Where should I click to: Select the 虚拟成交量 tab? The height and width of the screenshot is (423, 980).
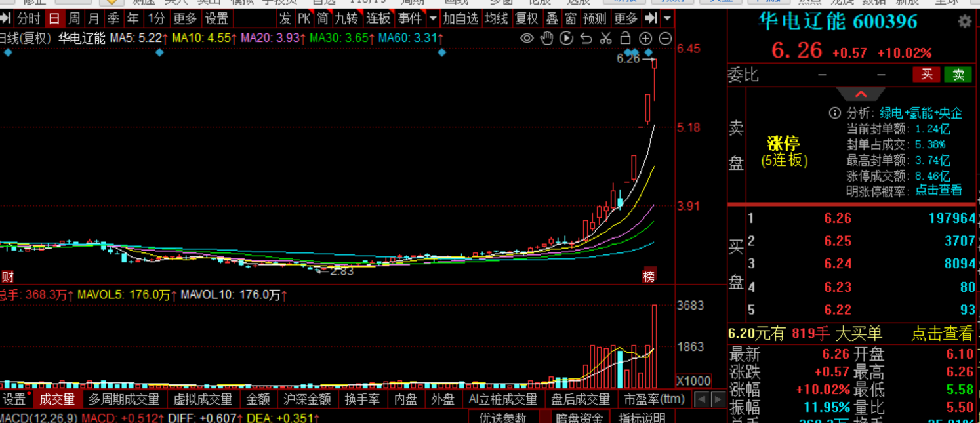coord(203,399)
